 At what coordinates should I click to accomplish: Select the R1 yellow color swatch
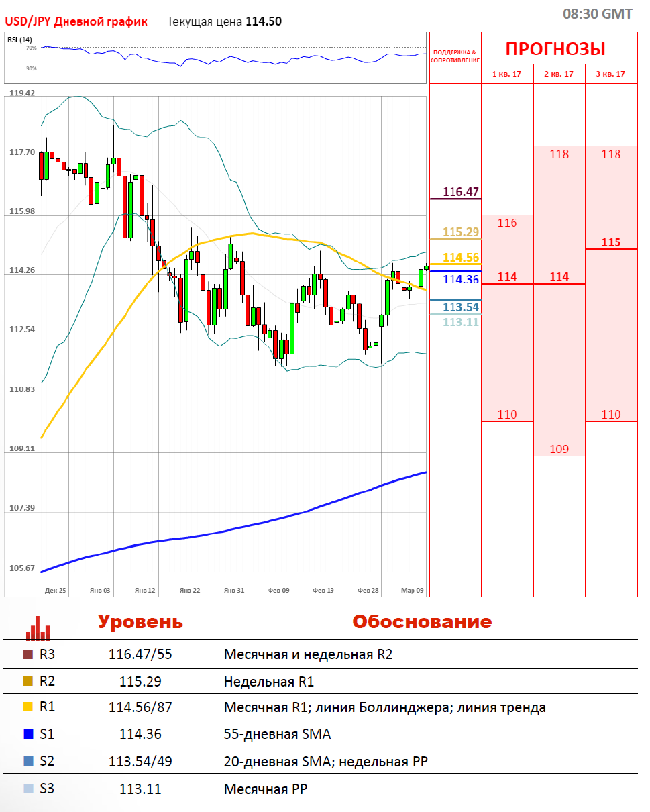click(x=28, y=707)
